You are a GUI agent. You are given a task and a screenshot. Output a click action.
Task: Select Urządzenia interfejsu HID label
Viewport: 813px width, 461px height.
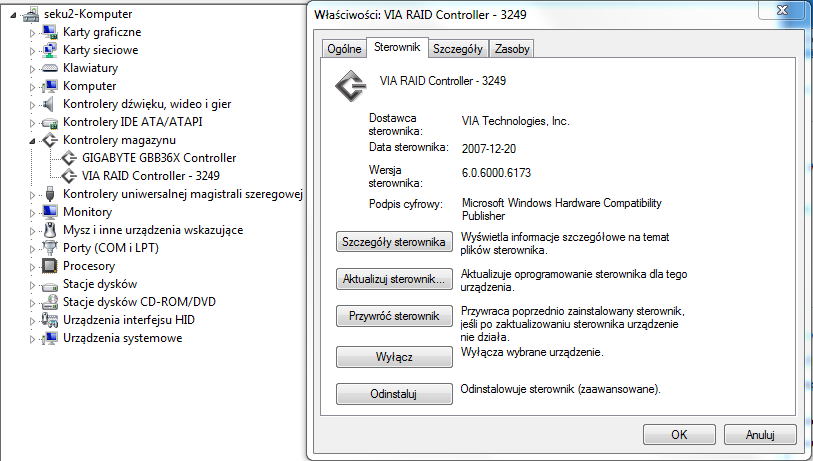[129, 320]
